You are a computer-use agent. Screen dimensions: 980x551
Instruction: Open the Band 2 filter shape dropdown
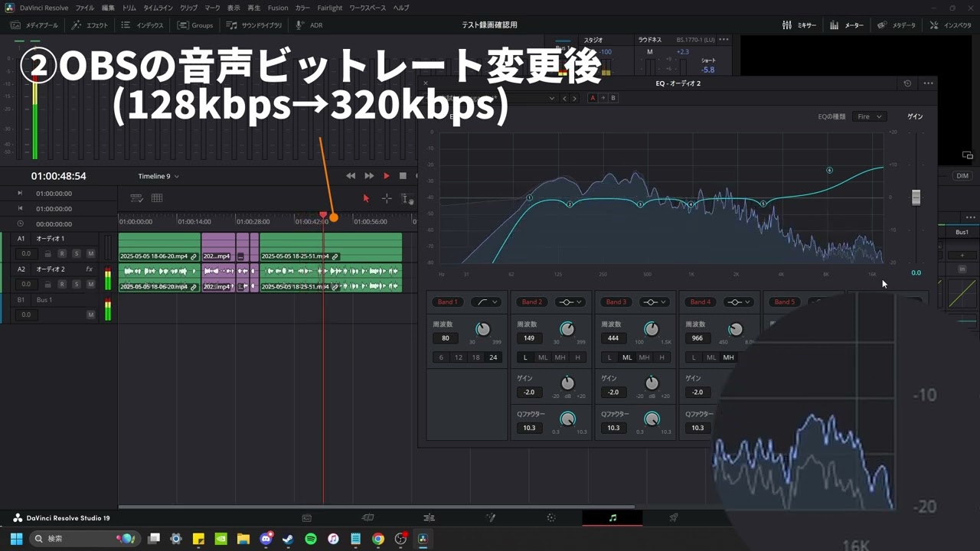570,302
